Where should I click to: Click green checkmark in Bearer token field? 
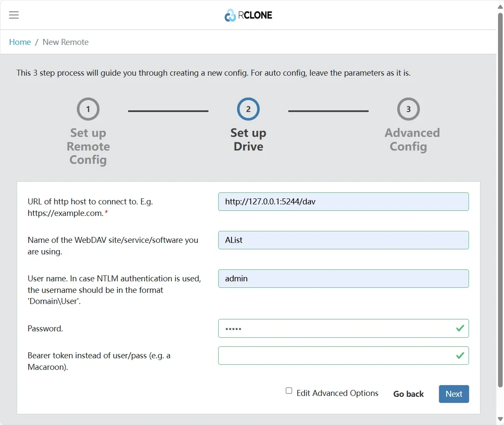pos(460,355)
